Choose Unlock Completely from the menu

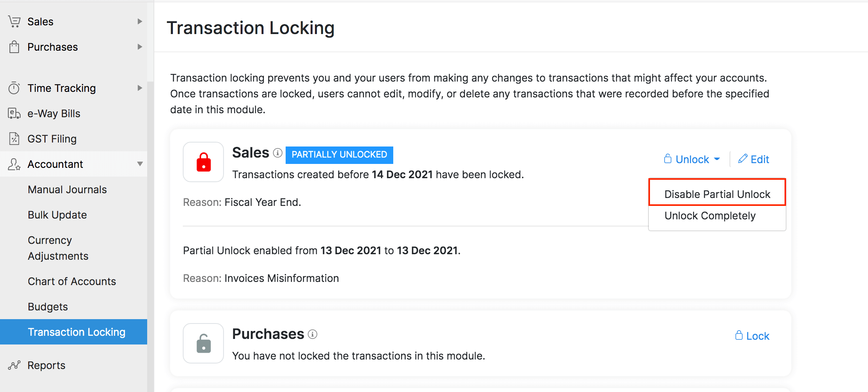coord(710,216)
